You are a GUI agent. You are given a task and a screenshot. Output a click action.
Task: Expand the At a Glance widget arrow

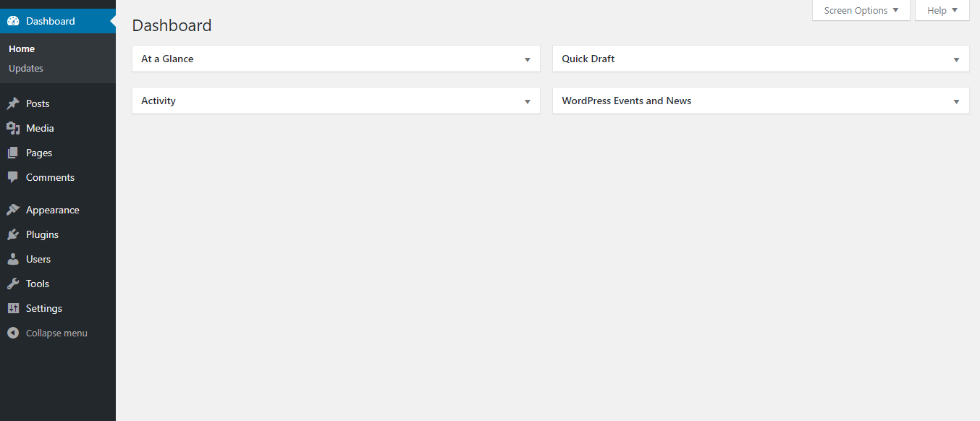click(528, 59)
